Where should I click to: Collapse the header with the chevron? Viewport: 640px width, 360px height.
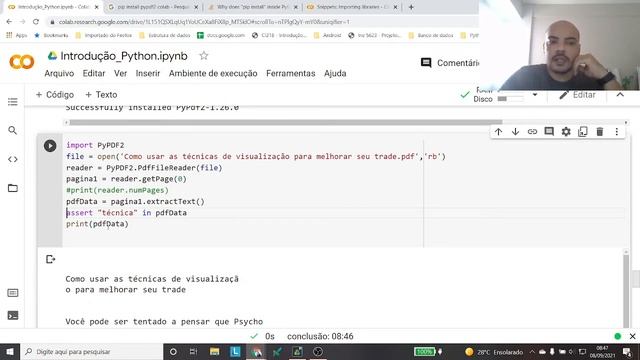coord(620,95)
